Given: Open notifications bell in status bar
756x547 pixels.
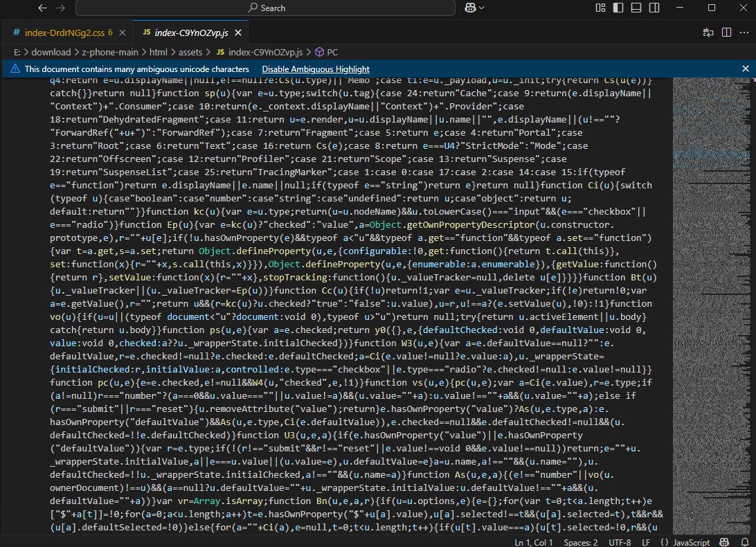Looking at the screenshot, I should click(x=744, y=542).
